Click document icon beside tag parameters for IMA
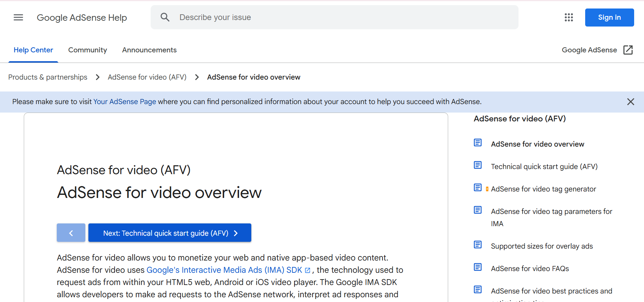The height and width of the screenshot is (302, 644). coord(478,210)
